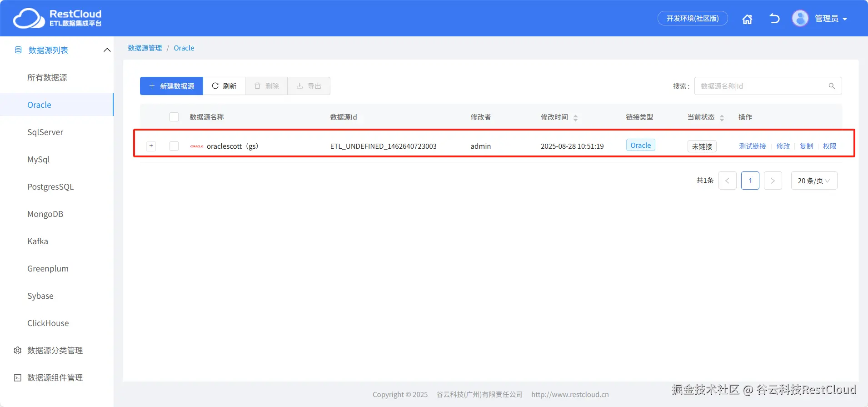
Task: Click the RestCloud logo
Action: pos(57,18)
